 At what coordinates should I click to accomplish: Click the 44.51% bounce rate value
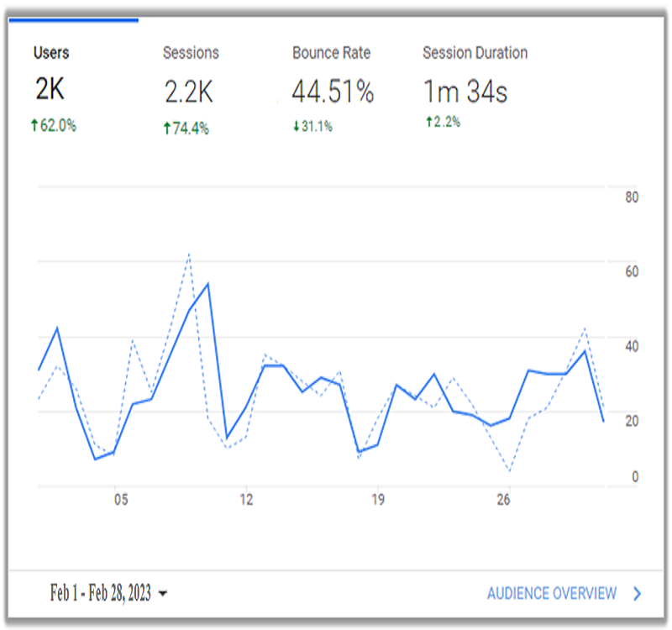point(333,92)
